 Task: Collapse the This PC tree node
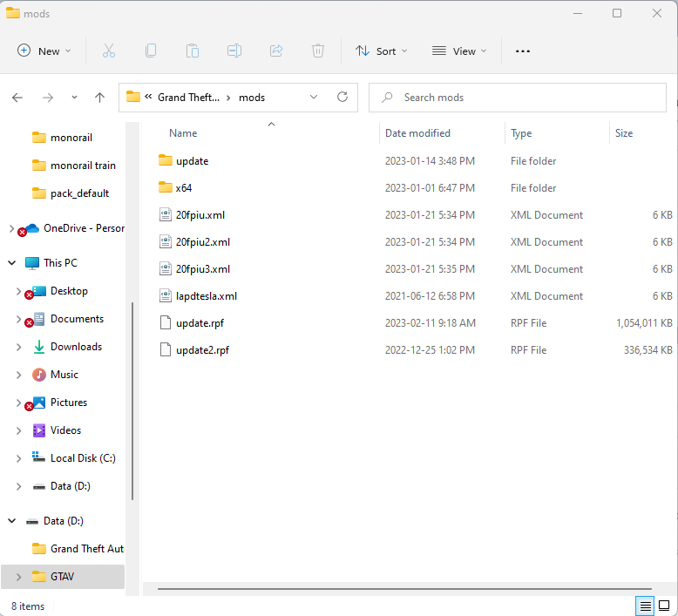(x=12, y=263)
